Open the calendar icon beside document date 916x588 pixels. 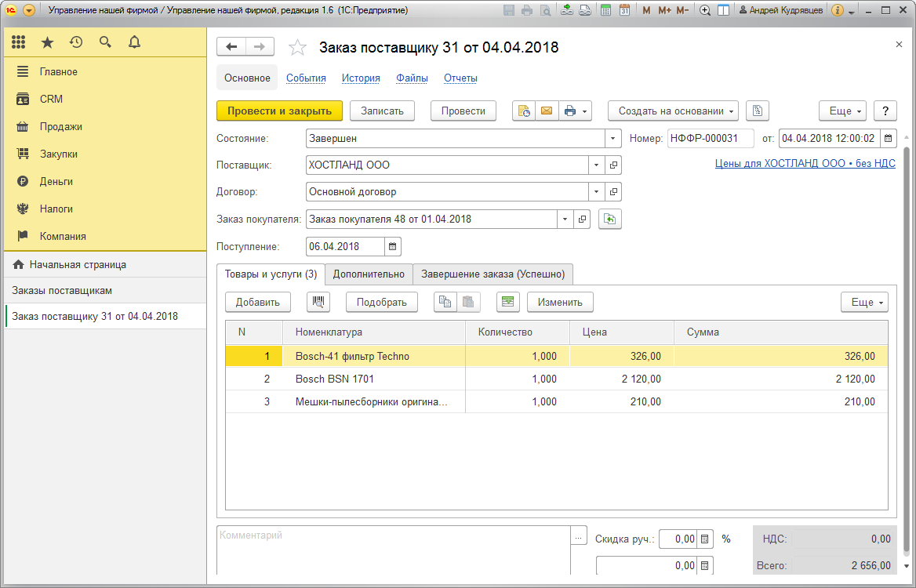point(888,139)
